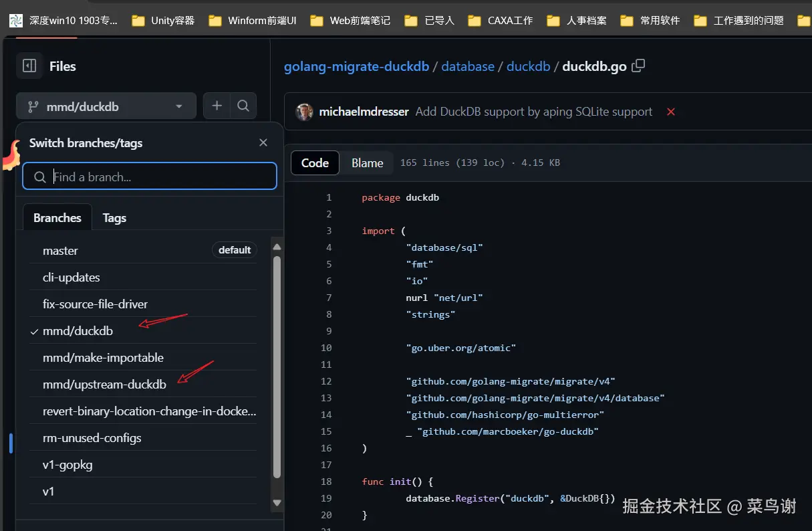
Task: Click line number 10 in code
Action: (326, 348)
